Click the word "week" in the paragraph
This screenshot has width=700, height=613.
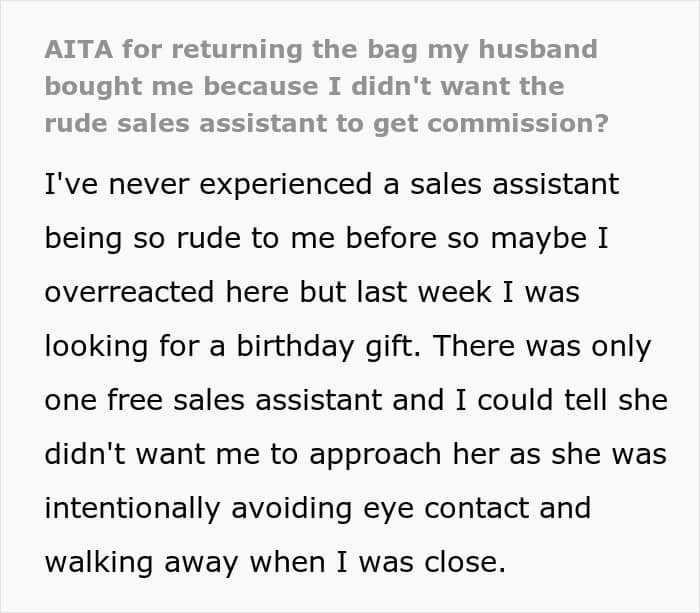click(x=454, y=292)
